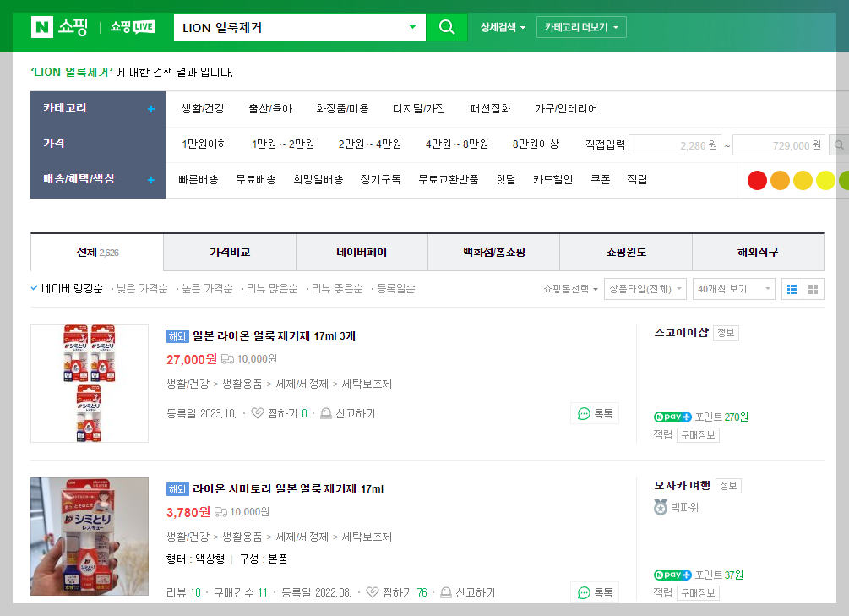
Task: Click the green search magnifier button
Action: pos(447,26)
